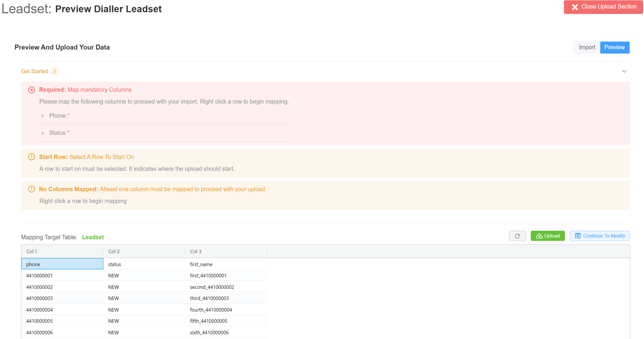Click Continue To Modify button

pyautogui.click(x=599, y=236)
